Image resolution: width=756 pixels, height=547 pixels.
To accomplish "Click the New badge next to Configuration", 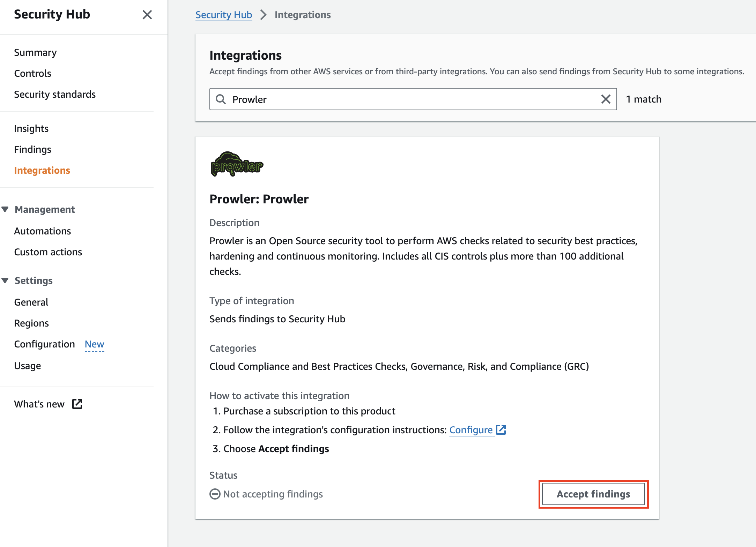I will 94,344.
